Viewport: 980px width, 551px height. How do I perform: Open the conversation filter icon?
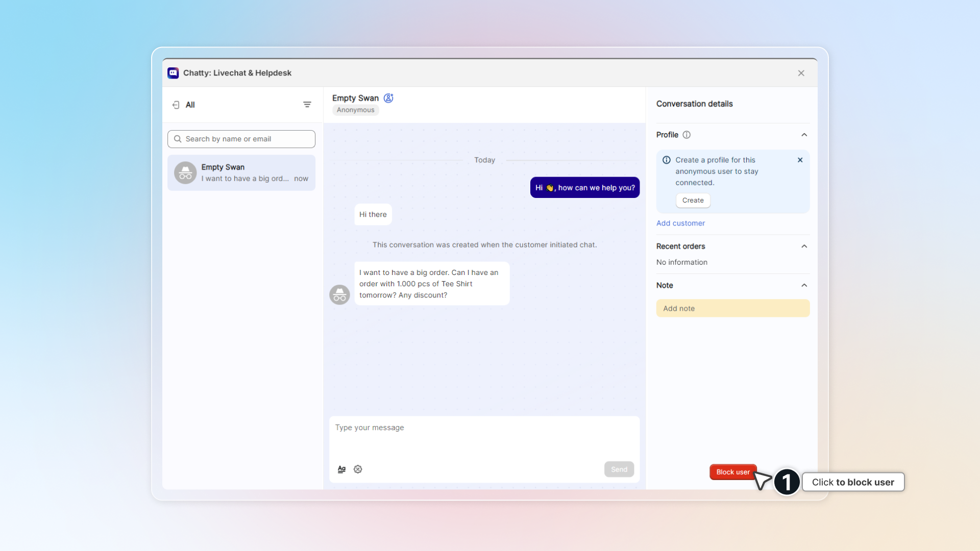[x=307, y=105]
